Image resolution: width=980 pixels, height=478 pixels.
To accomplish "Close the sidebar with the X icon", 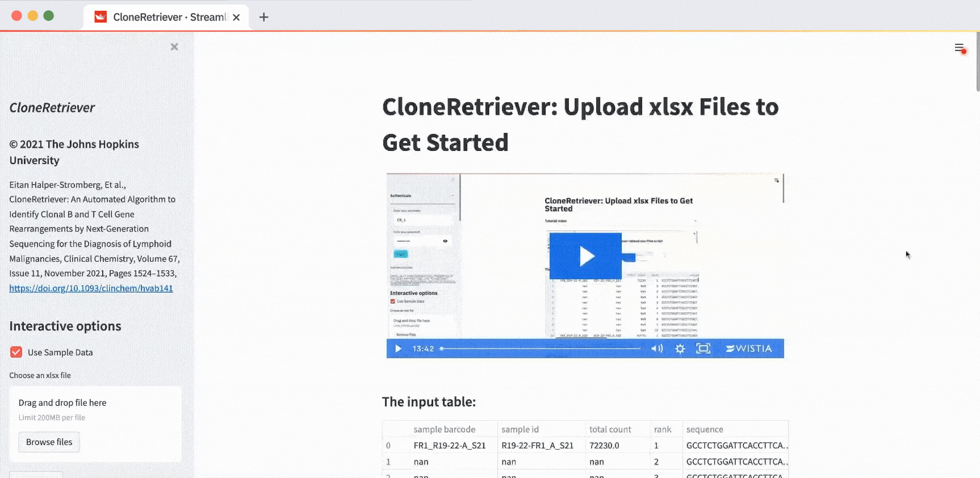I will 174,47.
